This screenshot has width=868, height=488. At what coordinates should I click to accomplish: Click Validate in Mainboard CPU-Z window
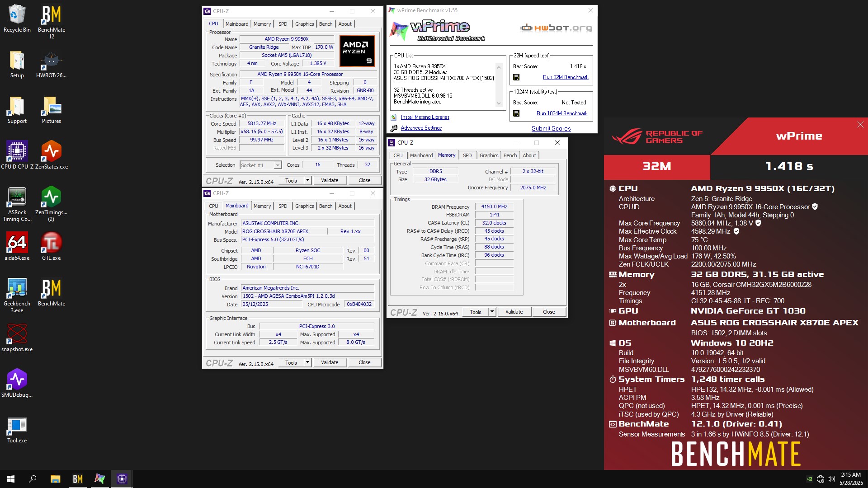330,362
